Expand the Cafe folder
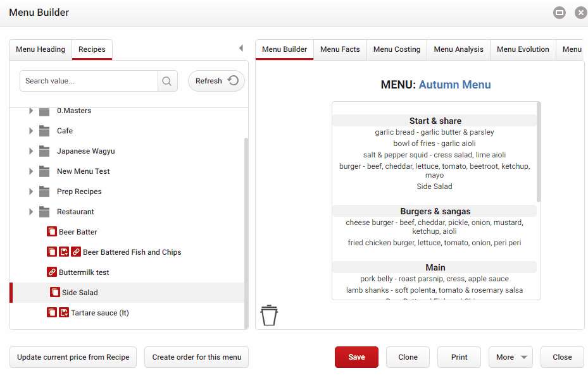Screen dimensions: 588x378 click(x=30, y=131)
